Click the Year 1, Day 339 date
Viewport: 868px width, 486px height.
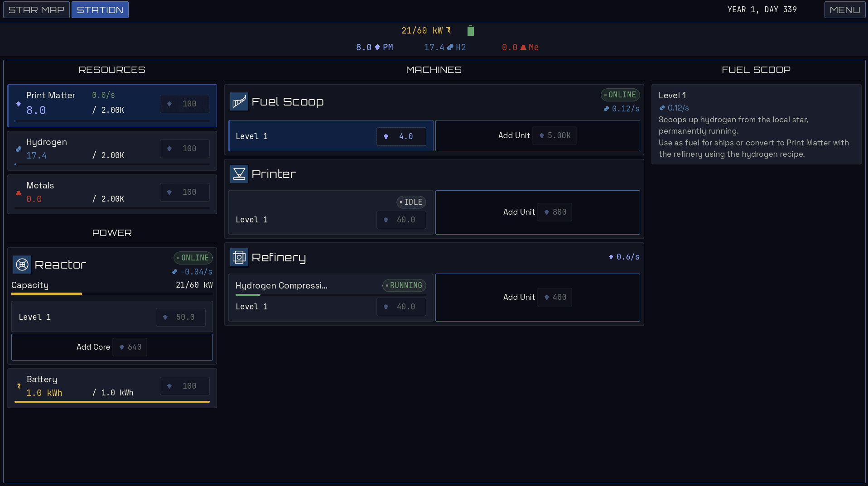(x=762, y=10)
